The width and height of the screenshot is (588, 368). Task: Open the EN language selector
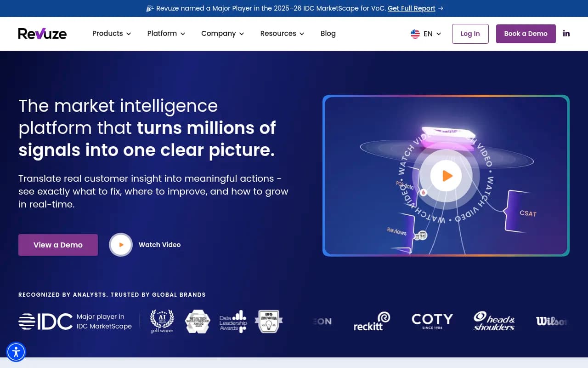(x=428, y=33)
